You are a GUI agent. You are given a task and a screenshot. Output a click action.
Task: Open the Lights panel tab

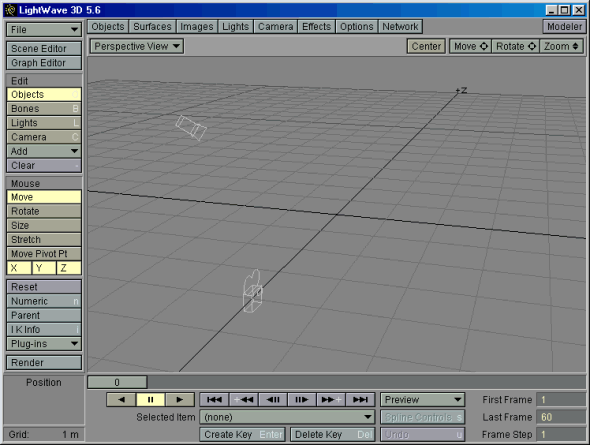(235, 27)
